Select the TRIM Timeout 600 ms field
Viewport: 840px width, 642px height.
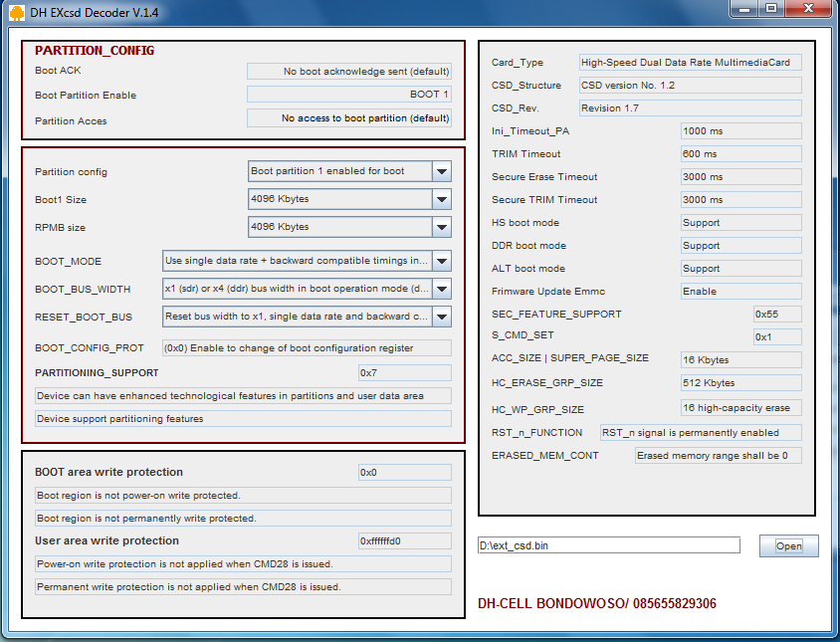coord(741,154)
